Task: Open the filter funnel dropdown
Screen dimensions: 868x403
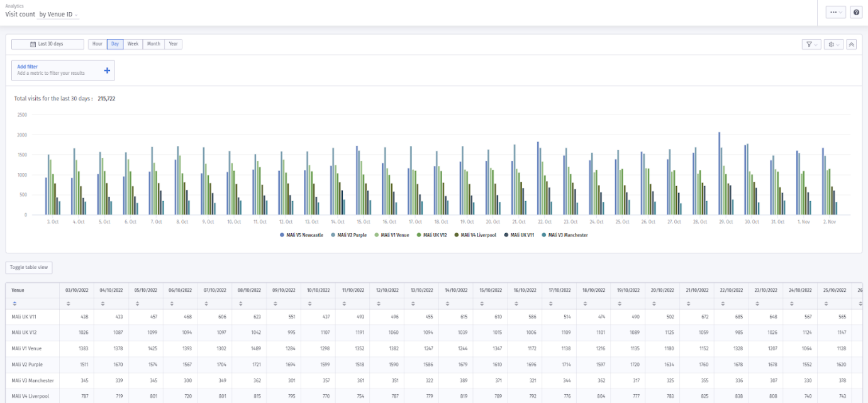Action: (x=811, y=45)
